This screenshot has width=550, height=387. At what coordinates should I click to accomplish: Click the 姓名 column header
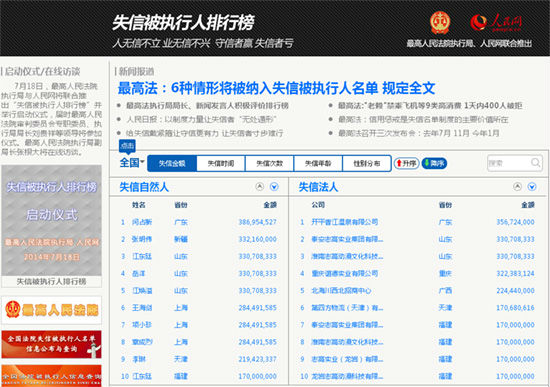(x=139, y=205)
